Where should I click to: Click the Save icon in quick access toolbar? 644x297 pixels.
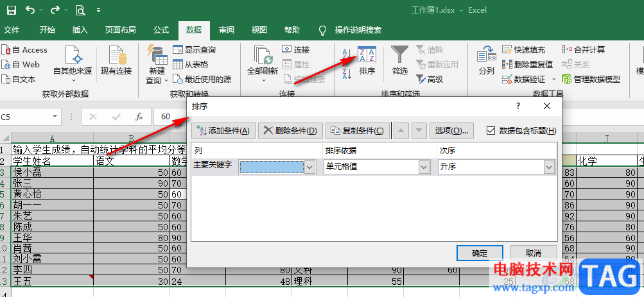point(12,10)
